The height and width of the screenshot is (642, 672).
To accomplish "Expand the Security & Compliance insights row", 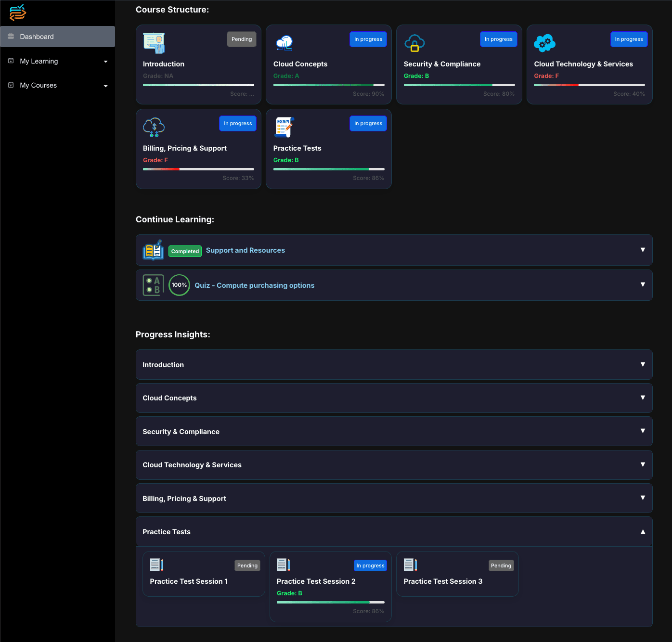I will click(643, 431).
